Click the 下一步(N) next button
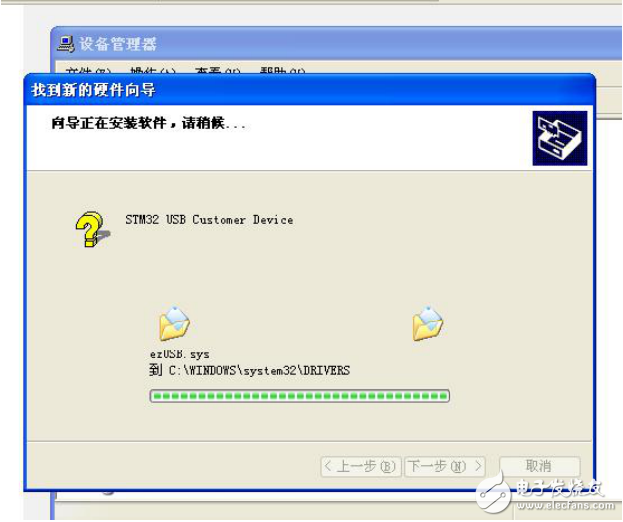 (445, 466)
